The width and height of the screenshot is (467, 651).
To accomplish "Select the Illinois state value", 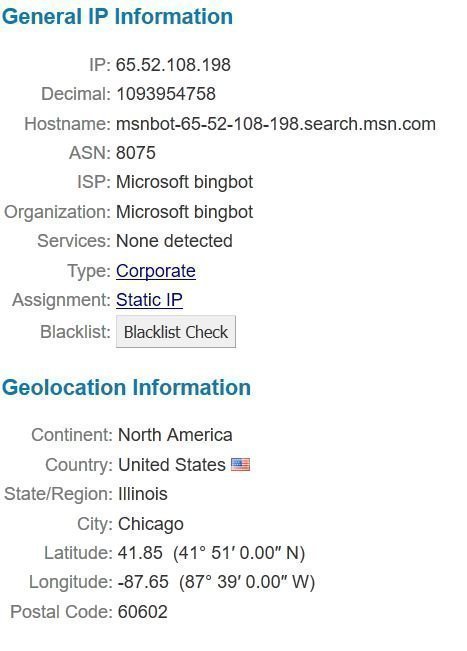I will pos(142,494).
